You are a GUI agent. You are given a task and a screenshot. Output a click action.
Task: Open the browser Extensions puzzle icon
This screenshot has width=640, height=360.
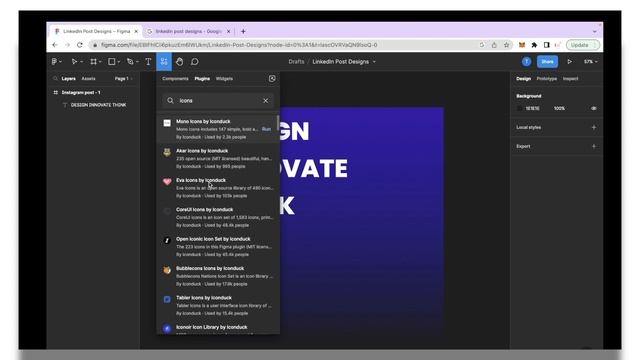(x=534, y=45)
